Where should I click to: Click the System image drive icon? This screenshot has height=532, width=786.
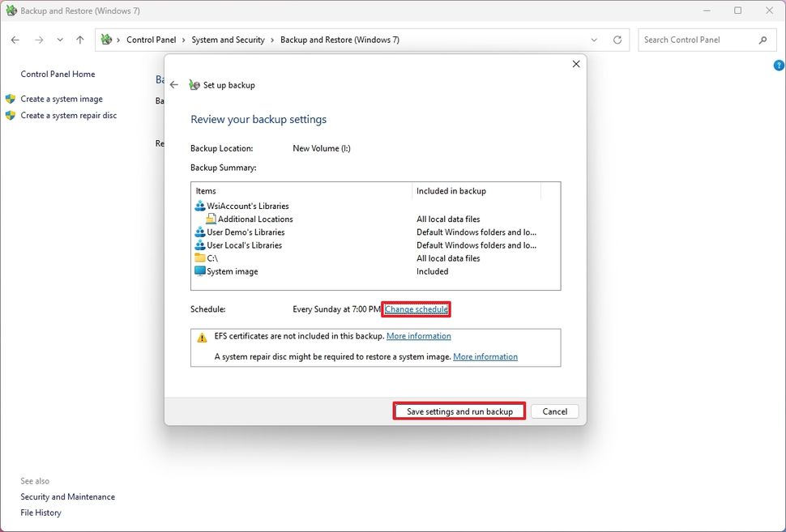[x=199, y=271]
